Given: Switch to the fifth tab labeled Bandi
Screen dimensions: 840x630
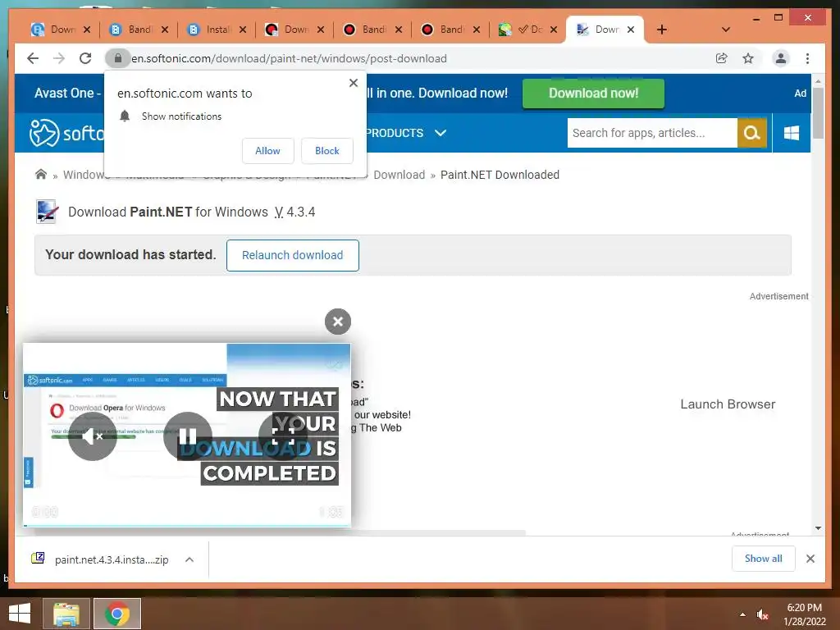Looking at the screenshot, I should (372, 30).
